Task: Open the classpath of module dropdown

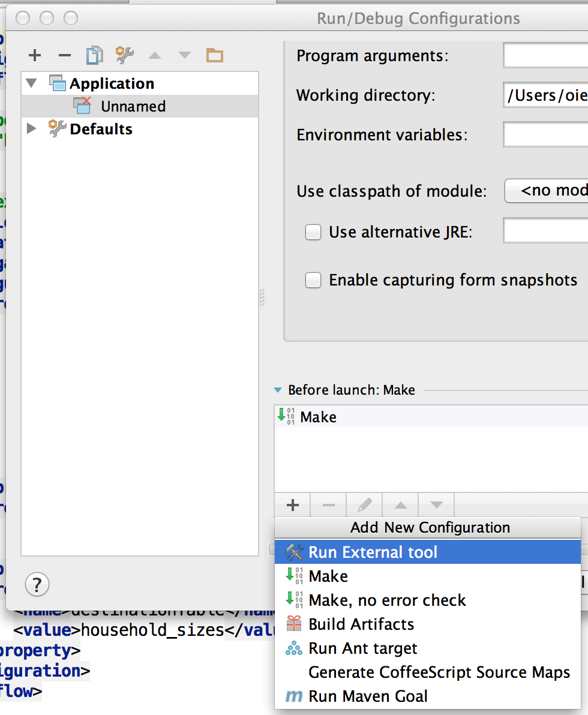Action: click(546, 191)
